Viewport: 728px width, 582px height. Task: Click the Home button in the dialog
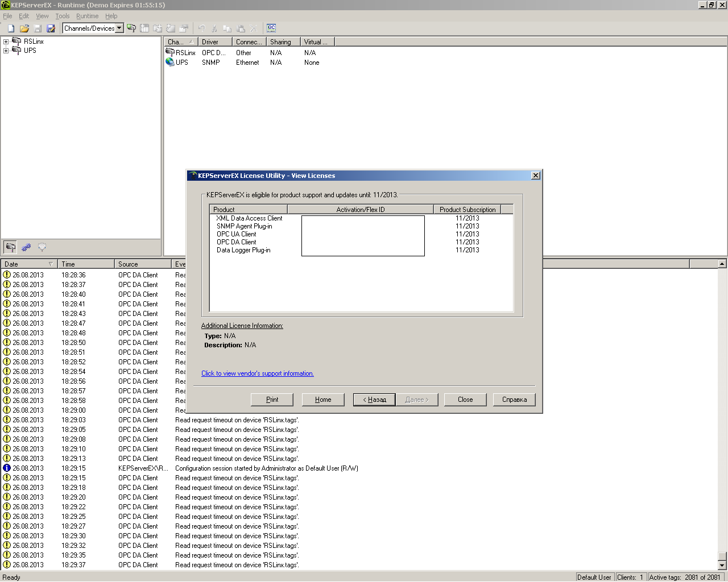(x=323, y=400)
